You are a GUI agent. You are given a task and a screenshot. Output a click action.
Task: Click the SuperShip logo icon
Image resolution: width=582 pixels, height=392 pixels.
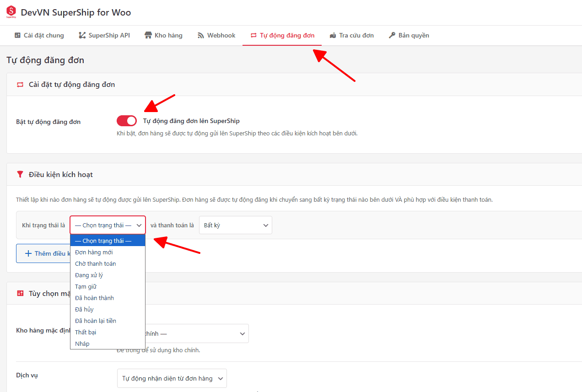click(x=11, y=12)
